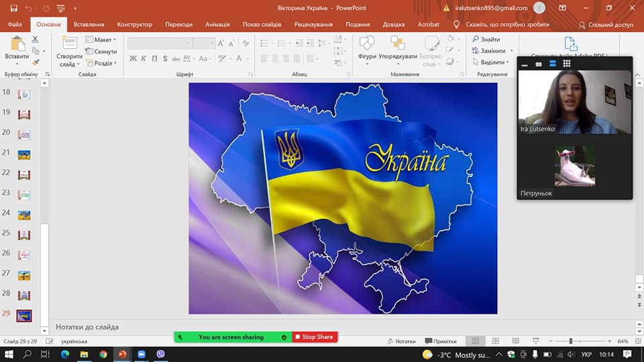Select slide 21 thumbnail

coord(24,155)
